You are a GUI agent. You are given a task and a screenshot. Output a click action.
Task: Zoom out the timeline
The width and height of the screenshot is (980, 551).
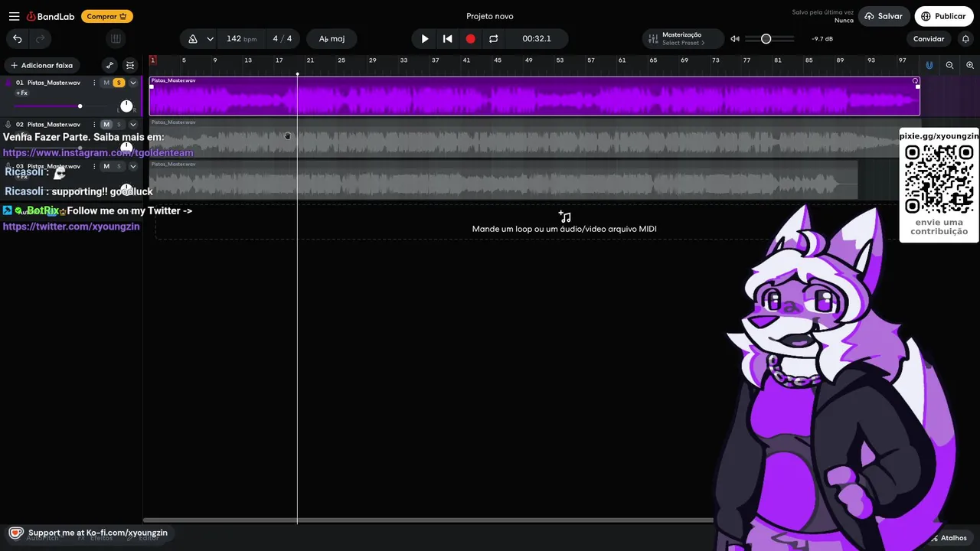point(949,66)
